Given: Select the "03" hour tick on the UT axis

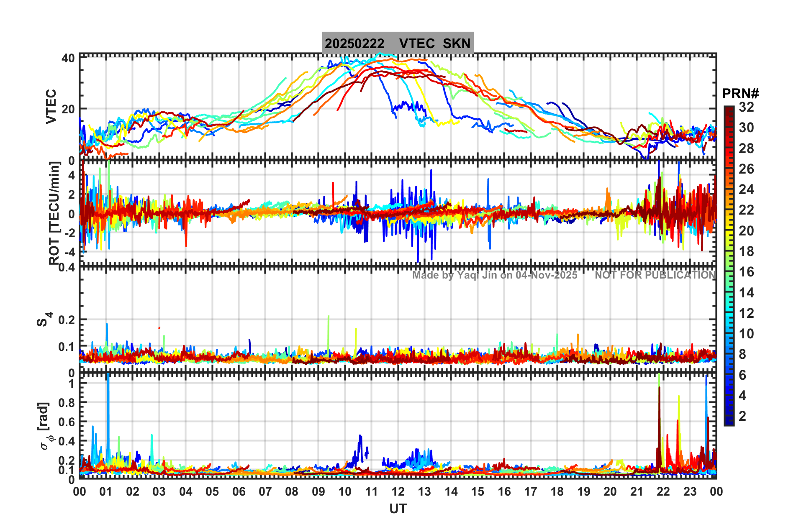Looking at the screenshot, I should click(159, 491).
